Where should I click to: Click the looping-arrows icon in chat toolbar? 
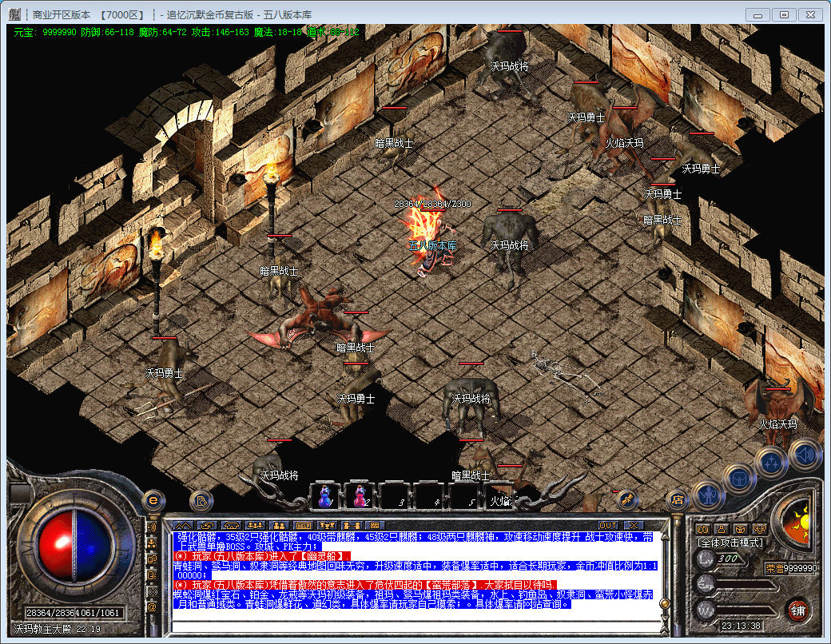[207, 525]
